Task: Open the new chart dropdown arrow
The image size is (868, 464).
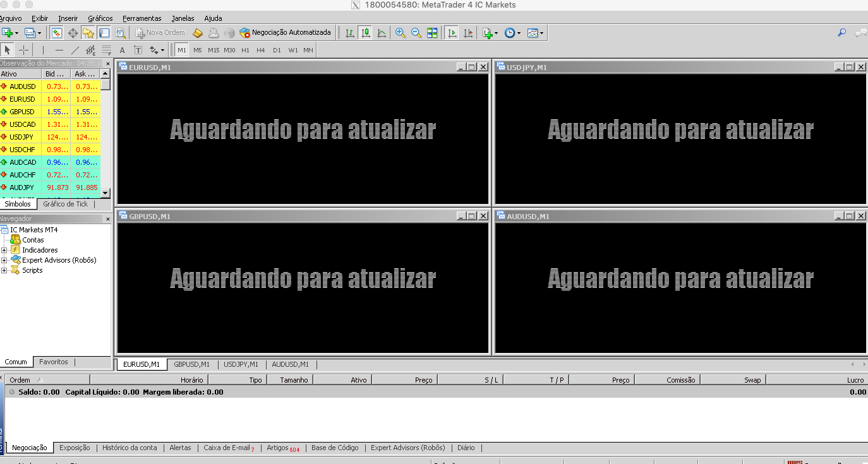Action: pos(17,33)
